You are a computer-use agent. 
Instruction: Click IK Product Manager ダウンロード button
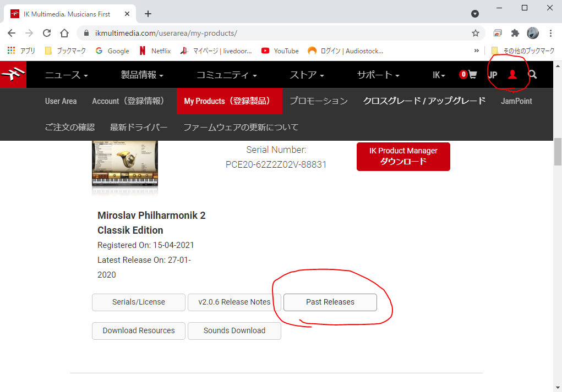tap(403, 157)
